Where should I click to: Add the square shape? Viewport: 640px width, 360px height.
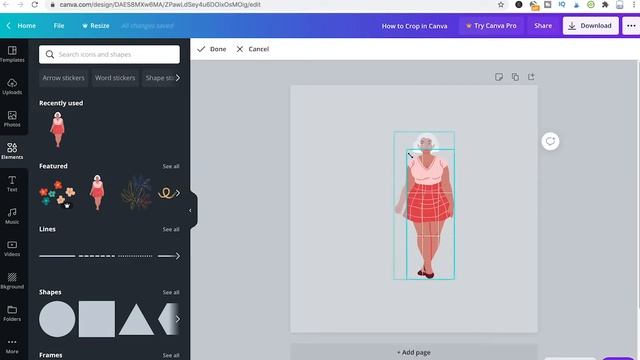point(97,319)
